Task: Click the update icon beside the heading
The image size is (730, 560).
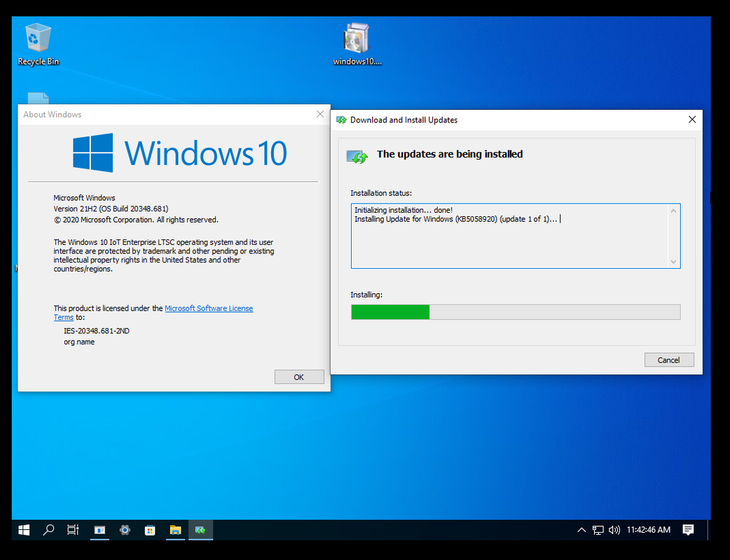Action: (357, 157)
